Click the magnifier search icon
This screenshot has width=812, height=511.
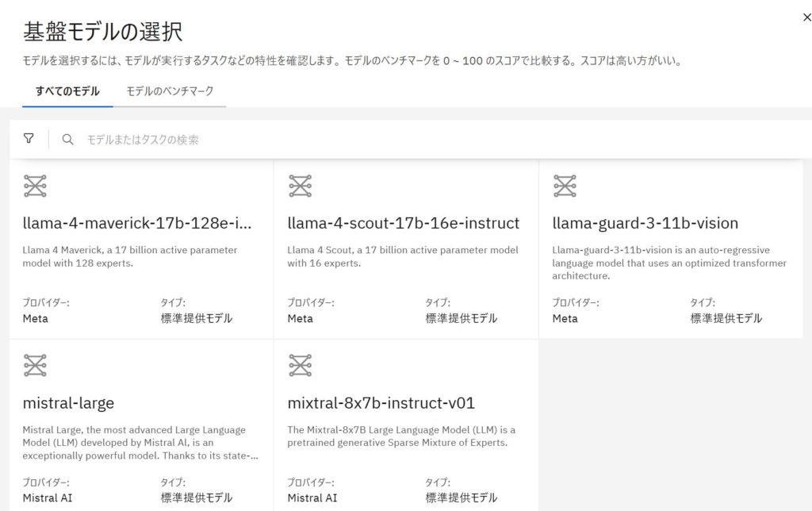coord(67,140)
